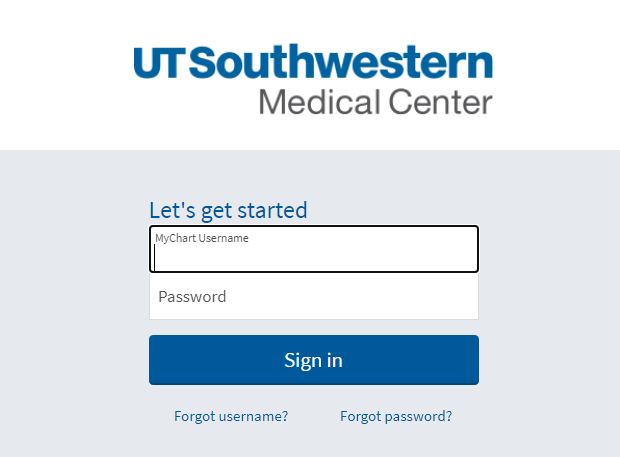Click the Sign in label text

pos(313,361)
